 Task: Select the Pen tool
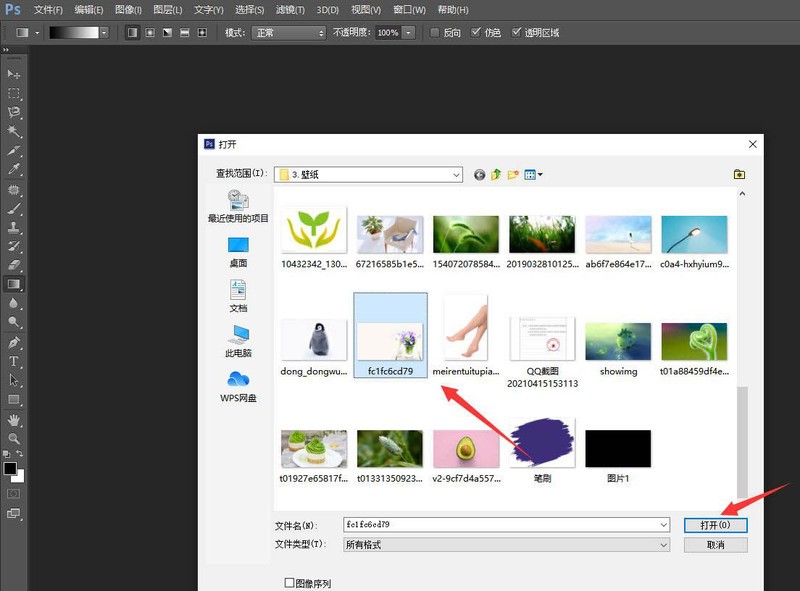pos(14,342)
